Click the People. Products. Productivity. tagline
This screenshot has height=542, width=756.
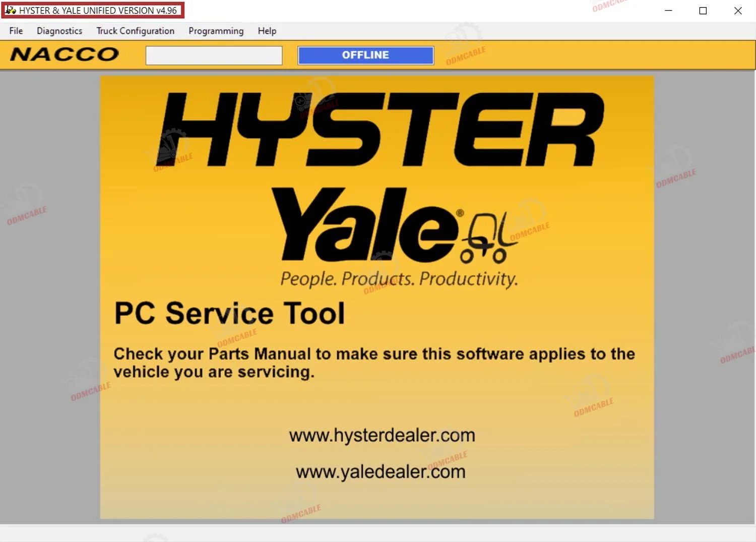coord(399,278)
